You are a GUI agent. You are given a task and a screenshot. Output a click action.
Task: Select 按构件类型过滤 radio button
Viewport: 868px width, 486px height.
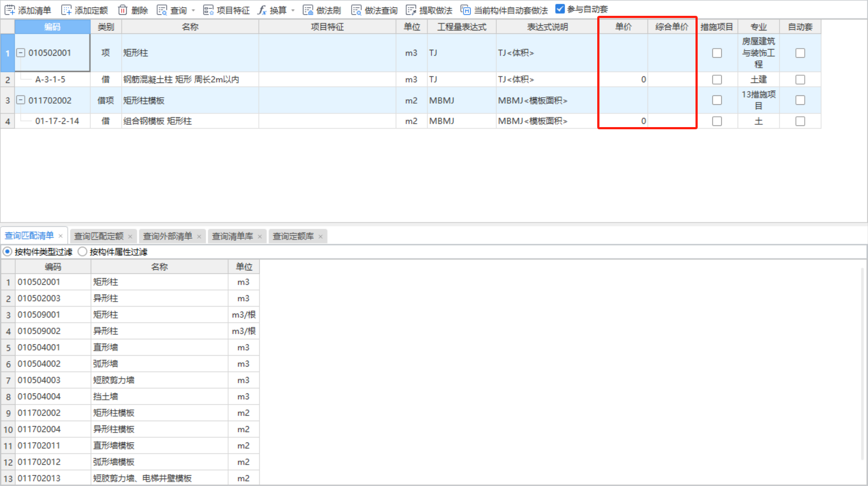click(x=8, y=251)
